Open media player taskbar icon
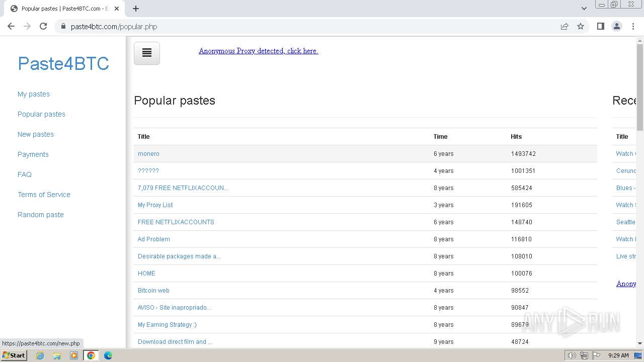This screenshot has height=362, width=644. (74, 355)
